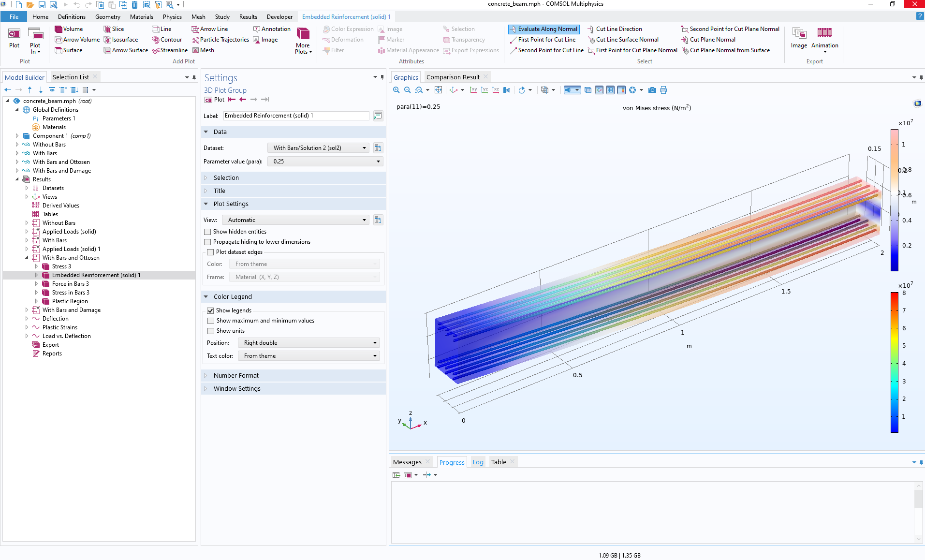Image resolution: width=925 pixels, height=560 pixels.
Task: Select the Zoom Extents icon in Graphics toolbar
Action: click(x=439, y=90)
